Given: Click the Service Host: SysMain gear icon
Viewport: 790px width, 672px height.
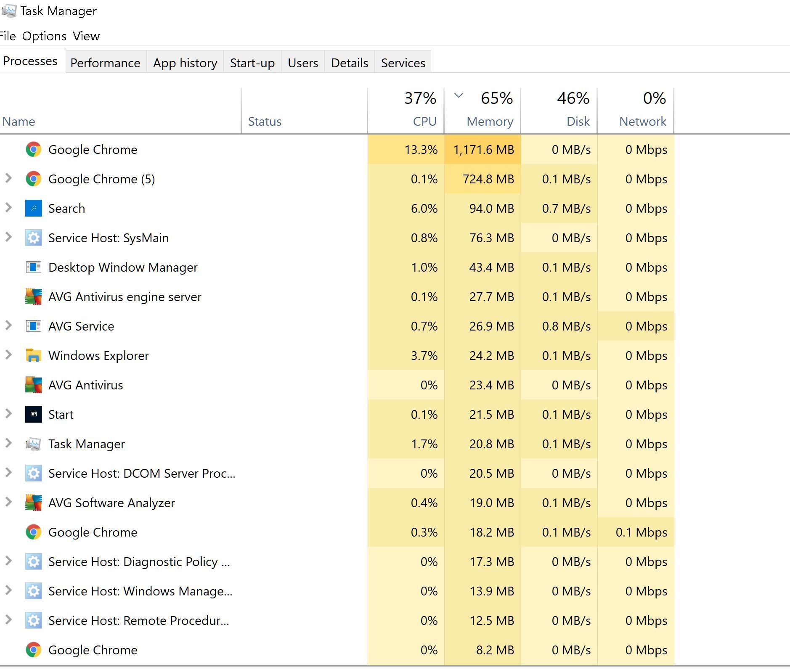Looking at the screenshot, I should 33,238.
